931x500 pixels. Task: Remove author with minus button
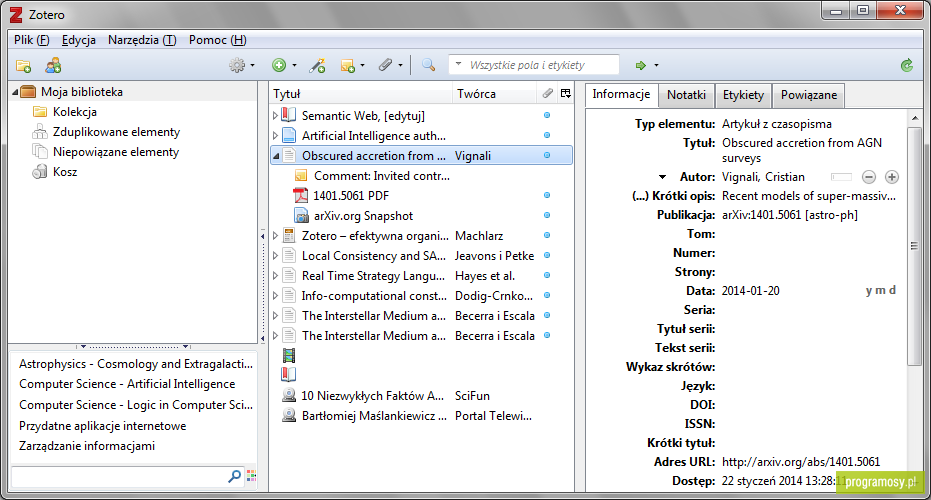point(869,177)
